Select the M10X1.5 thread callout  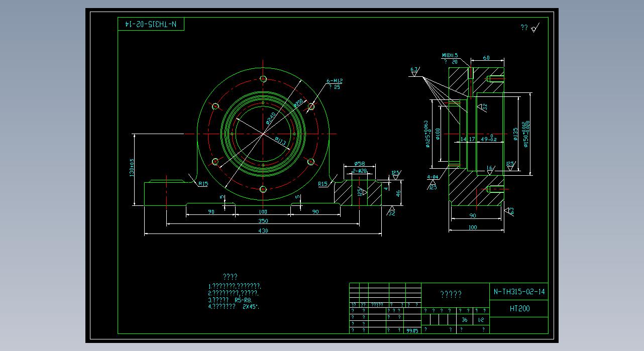pyautogui.click(x=450, y=55)
